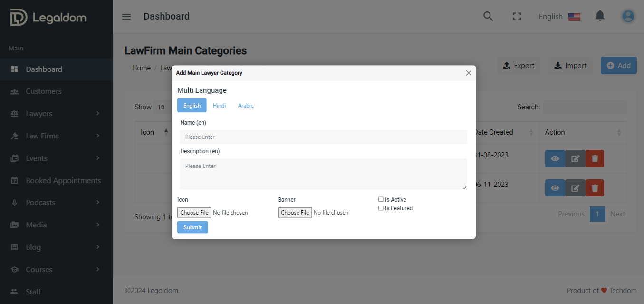
Task: Open the English language dropdown
Action: [559, 17]
